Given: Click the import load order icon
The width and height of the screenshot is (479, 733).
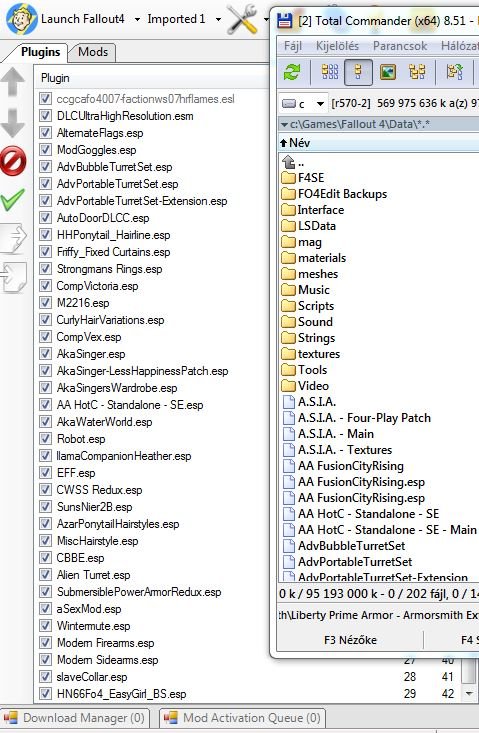Looking at the screenshot, I should point(13,277).
